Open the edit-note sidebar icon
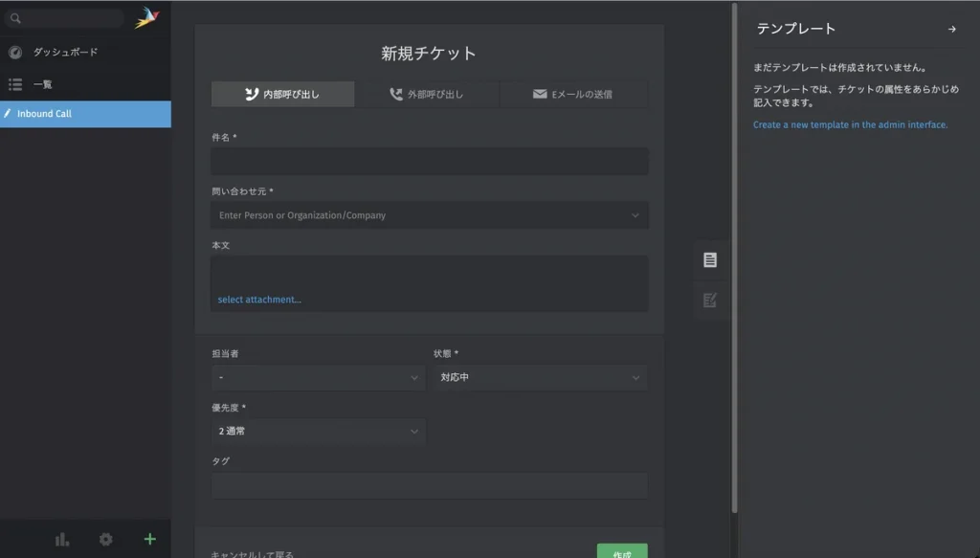The width and height of the screenshot is (980, 558). (710, 301)
